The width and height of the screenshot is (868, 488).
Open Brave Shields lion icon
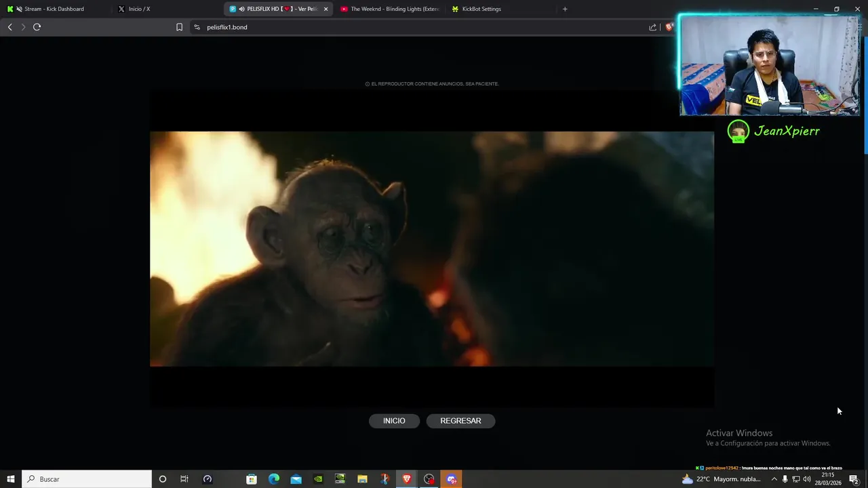[669, 27]
